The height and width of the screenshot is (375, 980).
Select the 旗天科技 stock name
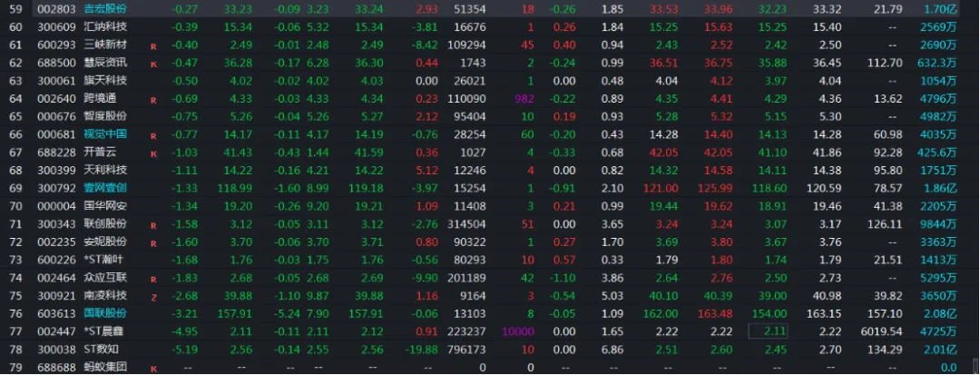[x=105, y=80]
